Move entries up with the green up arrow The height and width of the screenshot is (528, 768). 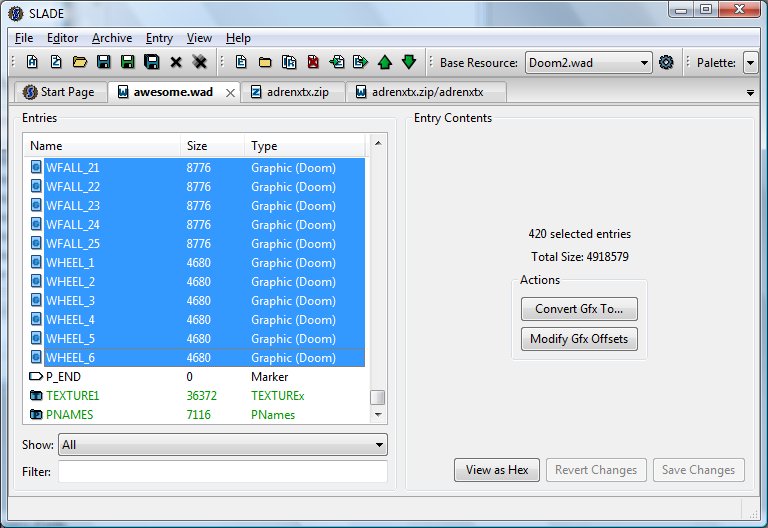pyautogui.click(x=385, y=62)
